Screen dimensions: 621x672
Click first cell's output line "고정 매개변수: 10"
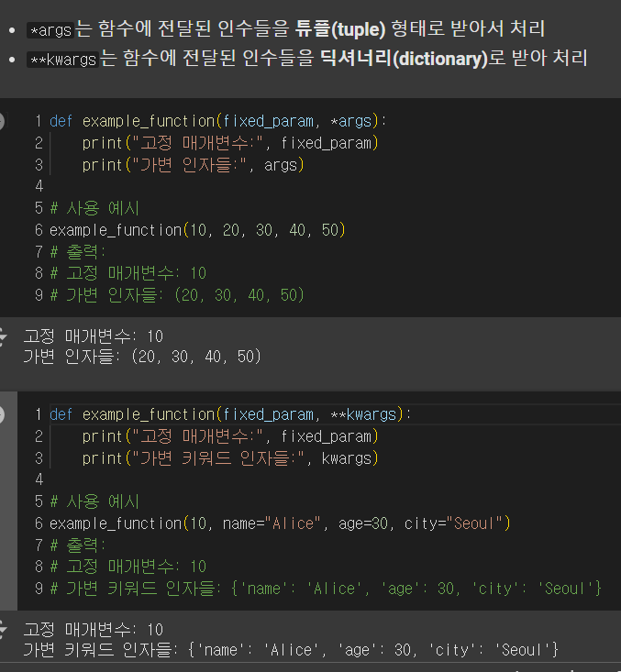(93, 336)
